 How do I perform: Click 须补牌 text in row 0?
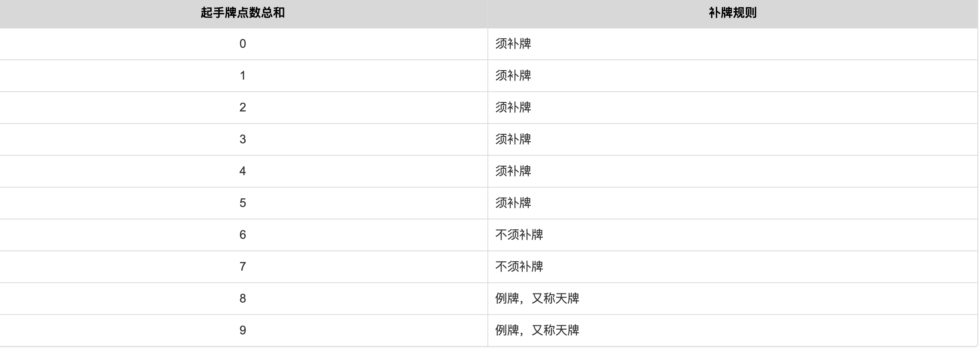pyautogui.click(x=513, y=44)
